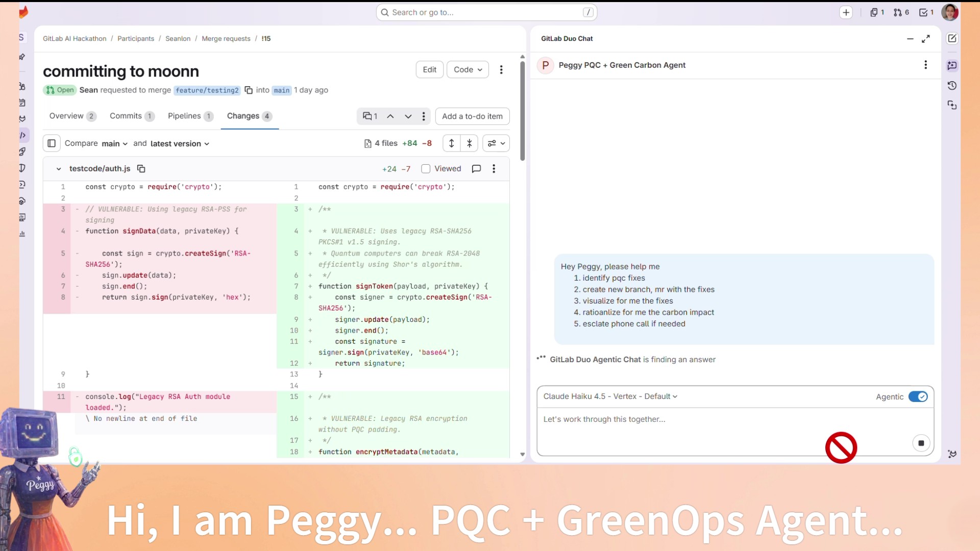Collapse the testcode/auth.js diff
Screen dimensions: 980x551
point(59,169)
